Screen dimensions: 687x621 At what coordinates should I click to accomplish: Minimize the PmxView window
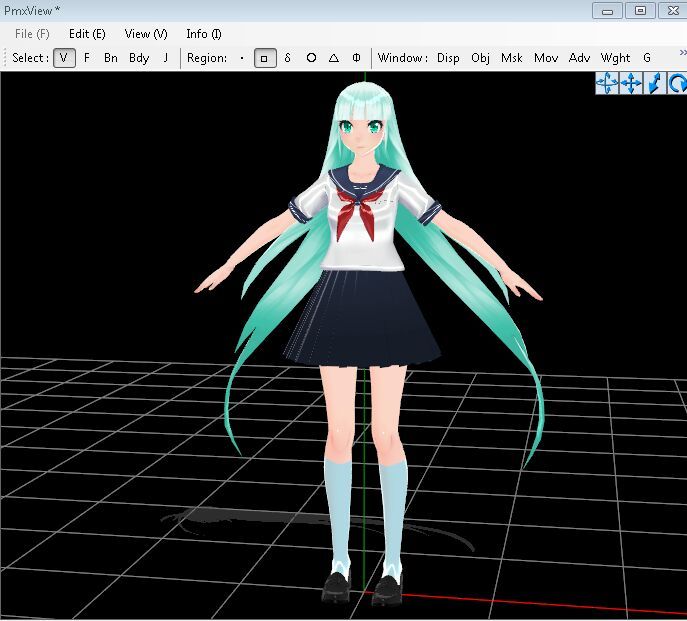607,11
